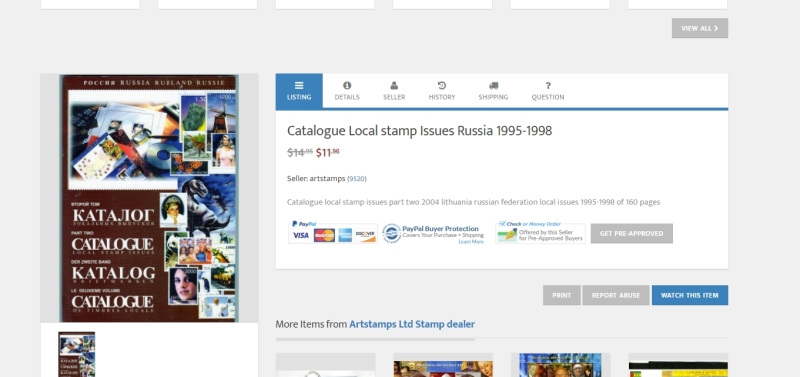The width and height of the screenshot is (800, 377).
Task: Select the small catalogue cover thumbnail
Action: tap(77, 354)
